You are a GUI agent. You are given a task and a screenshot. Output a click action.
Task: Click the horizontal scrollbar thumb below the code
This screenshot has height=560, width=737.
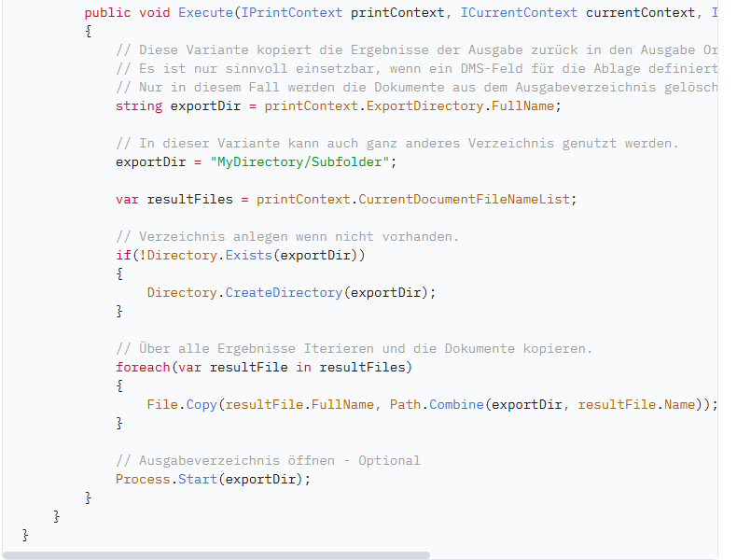pos(216,554)
